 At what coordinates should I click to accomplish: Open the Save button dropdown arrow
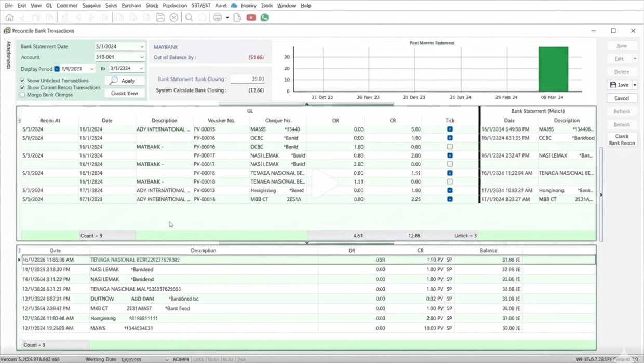tap(635, 85)
